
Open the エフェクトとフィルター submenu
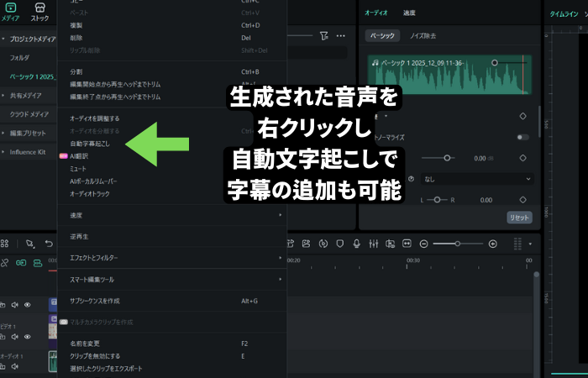tap(172, 258)
